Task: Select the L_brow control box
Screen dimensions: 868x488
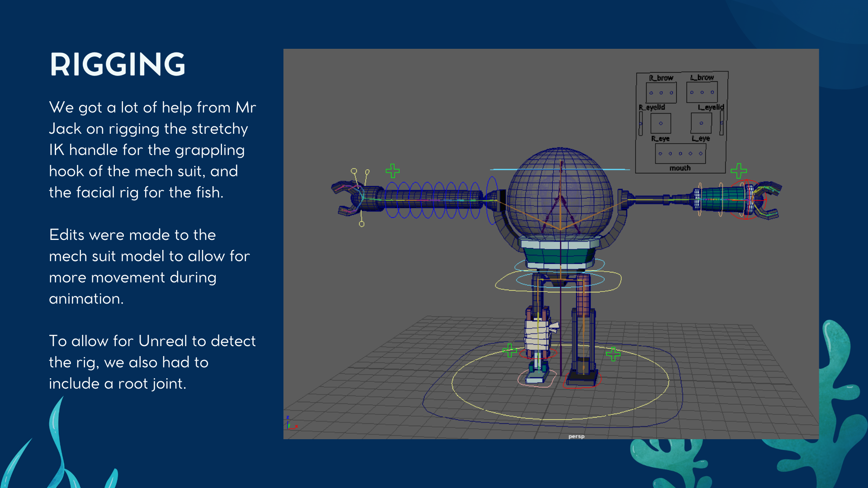Action: [702, 92]
